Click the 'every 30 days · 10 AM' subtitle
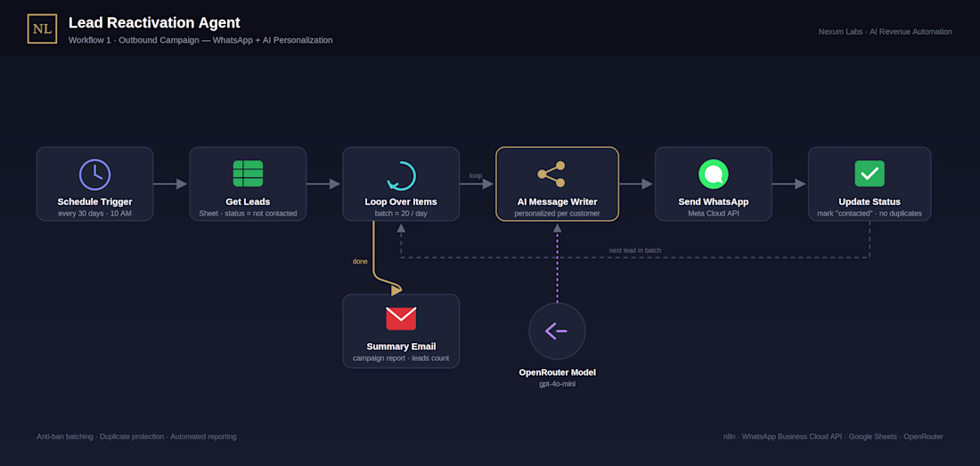This screenshot has height=466, width=980. [94, 214]
